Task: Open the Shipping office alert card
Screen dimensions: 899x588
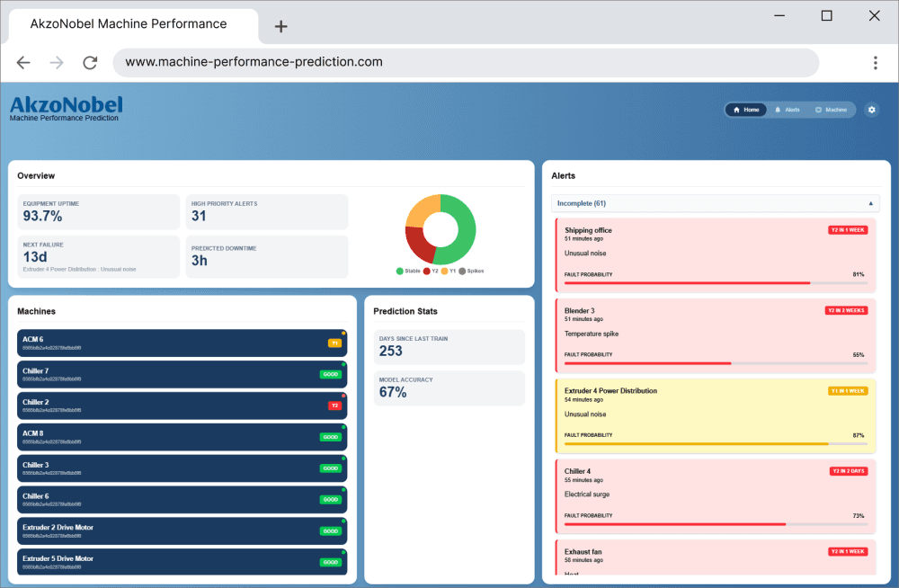Action: click(x=716, y=255)
